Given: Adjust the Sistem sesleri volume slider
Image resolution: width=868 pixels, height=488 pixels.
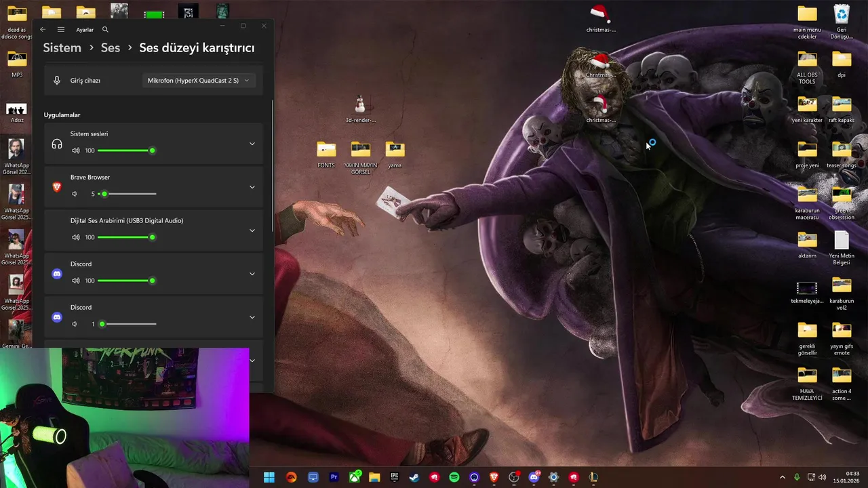Looking at the screenshot, I should click(x=127, y=150).
